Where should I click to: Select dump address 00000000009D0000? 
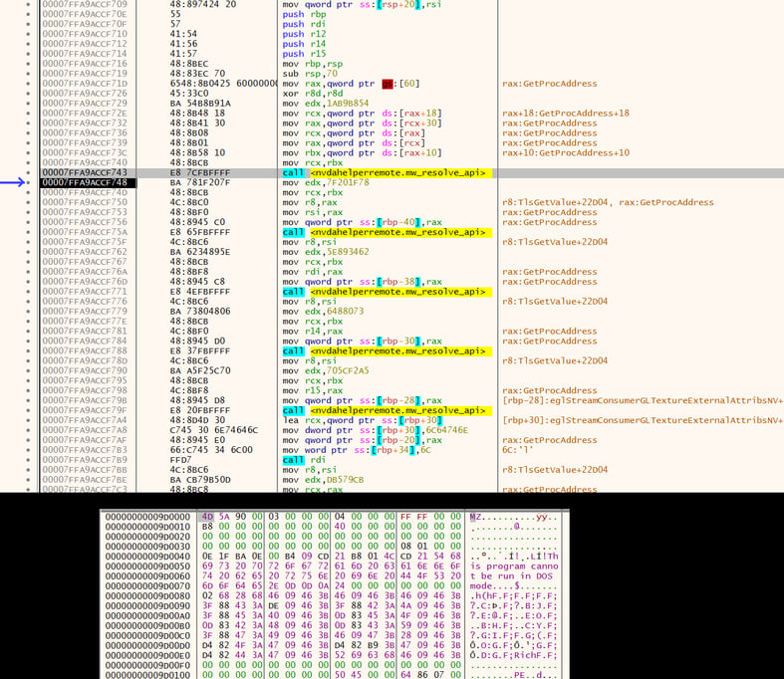[148, 517]
